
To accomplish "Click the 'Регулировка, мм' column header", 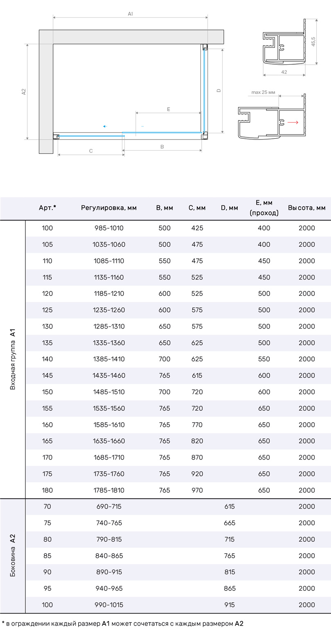I will pyautogui.click(x=109, y=208).
